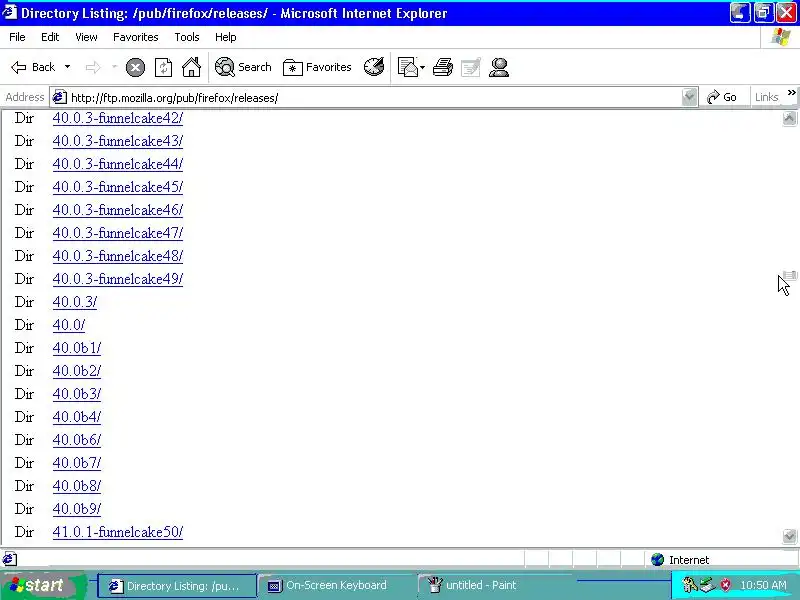Open the Help menu
Screen dimensions: 800x600
coord(226,37)
